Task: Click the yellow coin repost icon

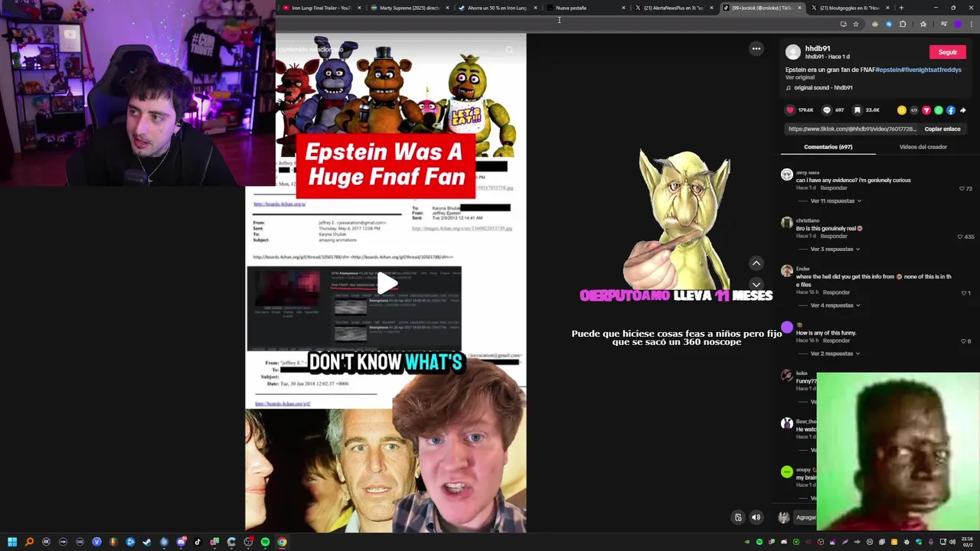Action: 902,110
